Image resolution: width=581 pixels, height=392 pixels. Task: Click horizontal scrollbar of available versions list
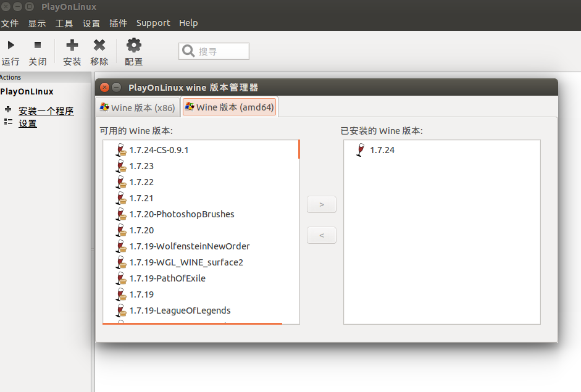click(x=192, y=323)
